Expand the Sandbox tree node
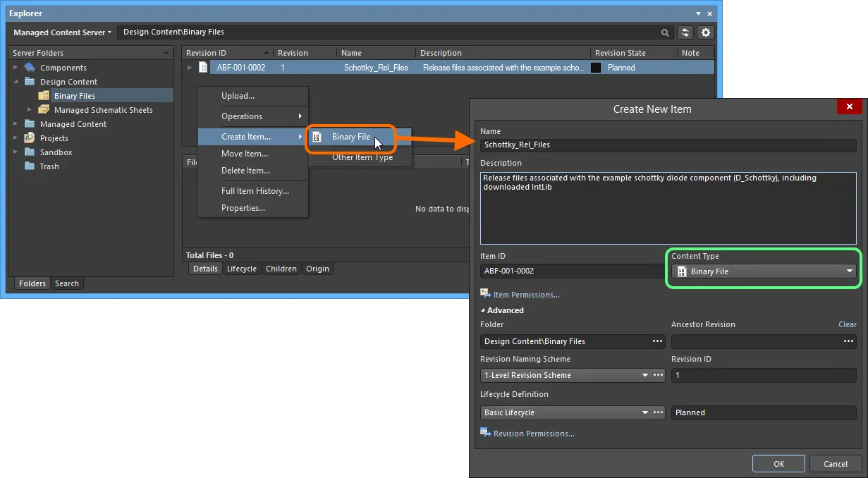This screenshot has height=478, width=868. (x=16, y=152)
